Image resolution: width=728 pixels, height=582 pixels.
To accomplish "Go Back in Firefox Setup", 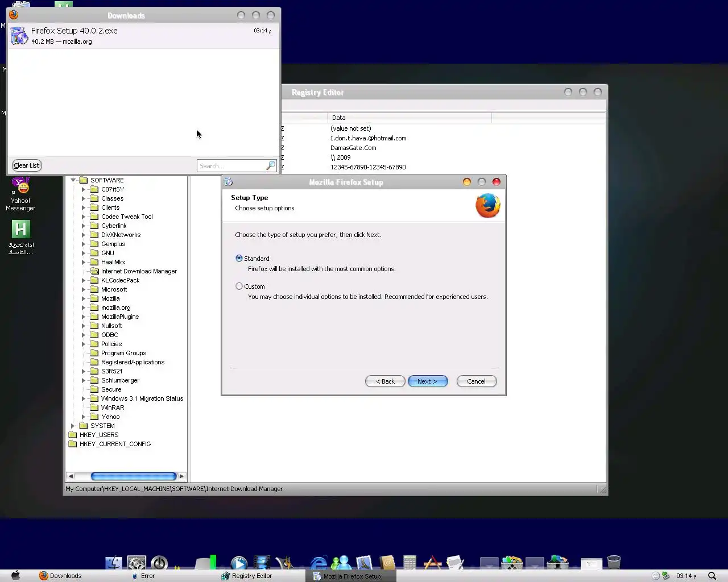I will point(385,381).
